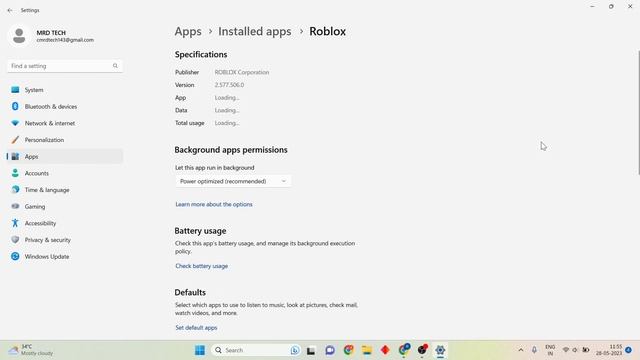Open Windows Update settings
Screen dimensions: 640x360
[65, 257]
